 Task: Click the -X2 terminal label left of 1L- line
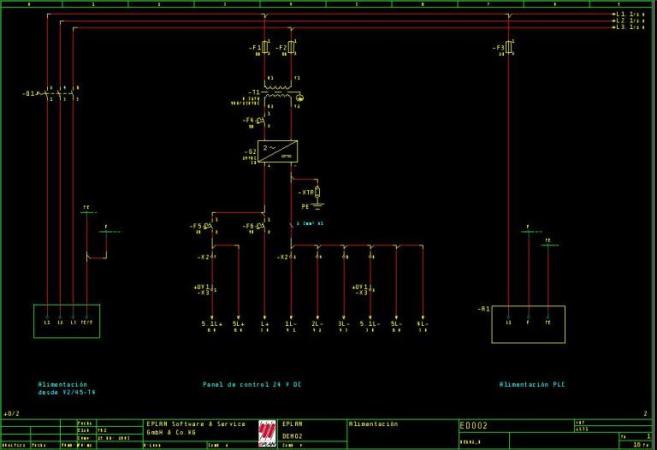tap(283, 257)
